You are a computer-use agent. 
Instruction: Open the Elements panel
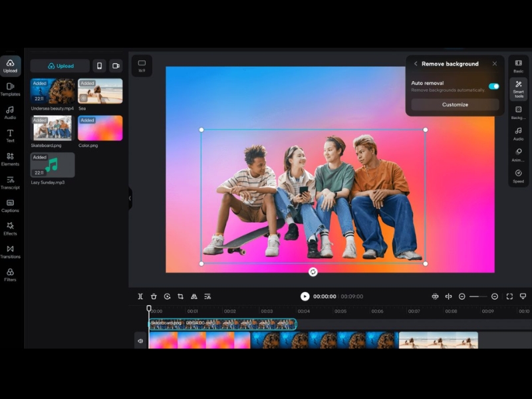[10, 159]
